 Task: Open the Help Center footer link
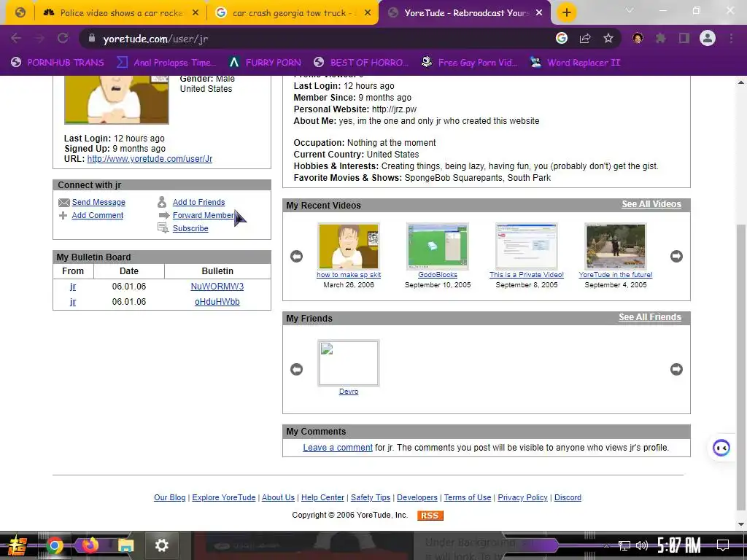(x=322, y=497)
